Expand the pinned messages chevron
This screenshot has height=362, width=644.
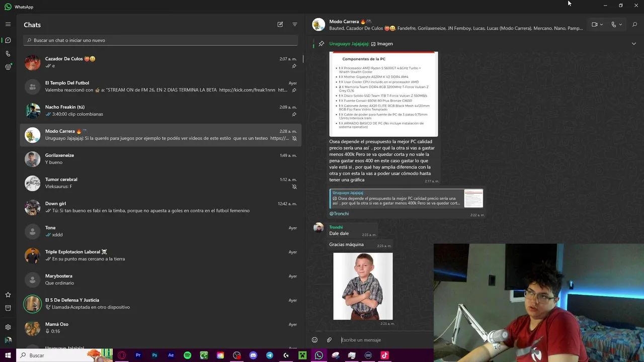click(633, 44)
